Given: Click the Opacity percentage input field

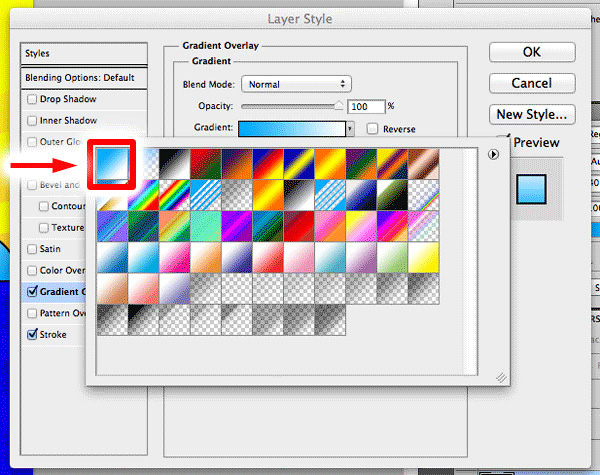Looking at the screenshot, I should point(365,106).
